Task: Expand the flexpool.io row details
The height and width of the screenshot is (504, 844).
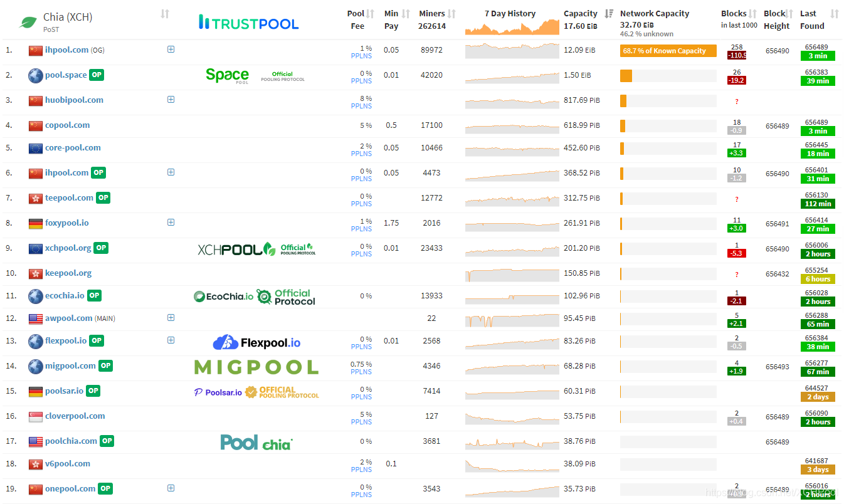Action: coord(171,340)
